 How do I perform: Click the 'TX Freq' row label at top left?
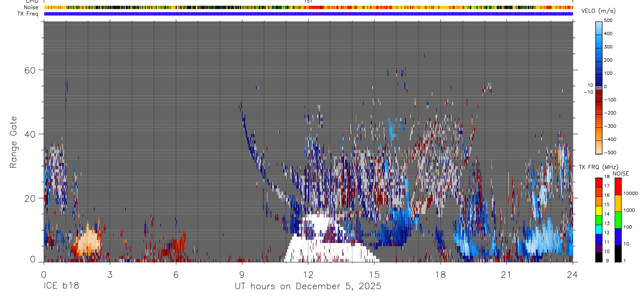pos(28,14)
